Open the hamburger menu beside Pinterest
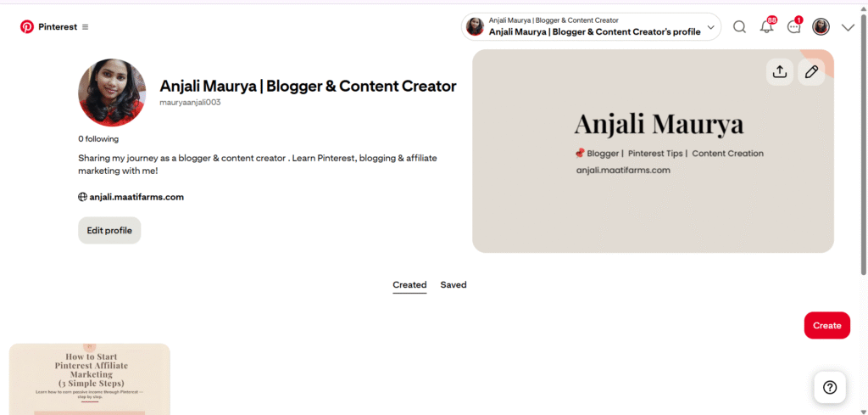The image size is (868, 415). [86, 27]
